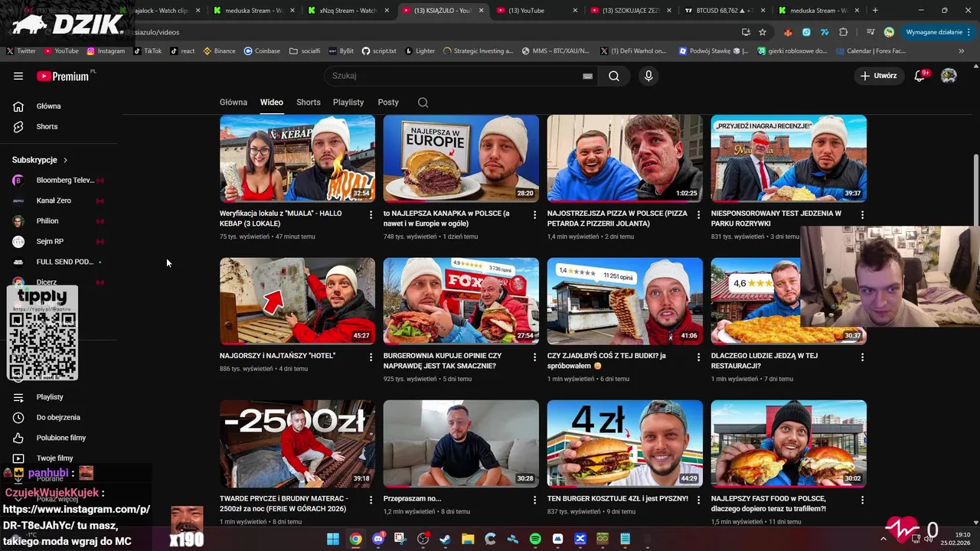The width and height of the screenshot is (980, 551).
Task: Search within channel using magnifier icon
Action: (423, 103)
